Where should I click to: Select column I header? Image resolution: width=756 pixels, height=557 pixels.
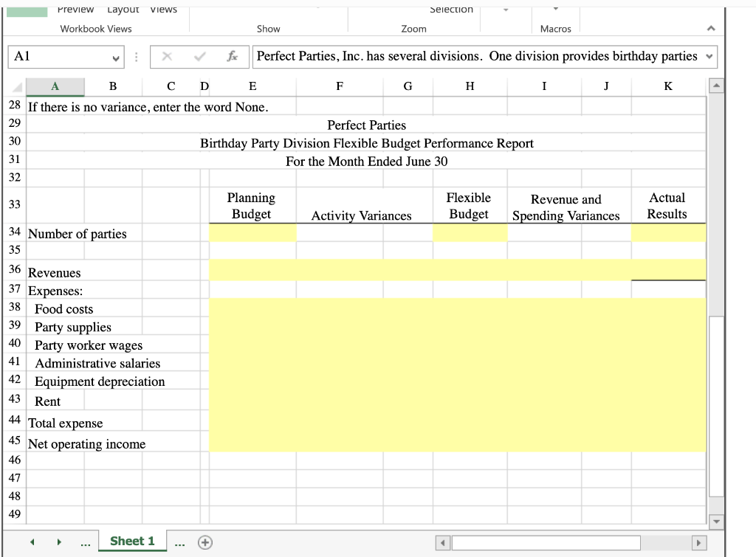[x=544, y=86]
